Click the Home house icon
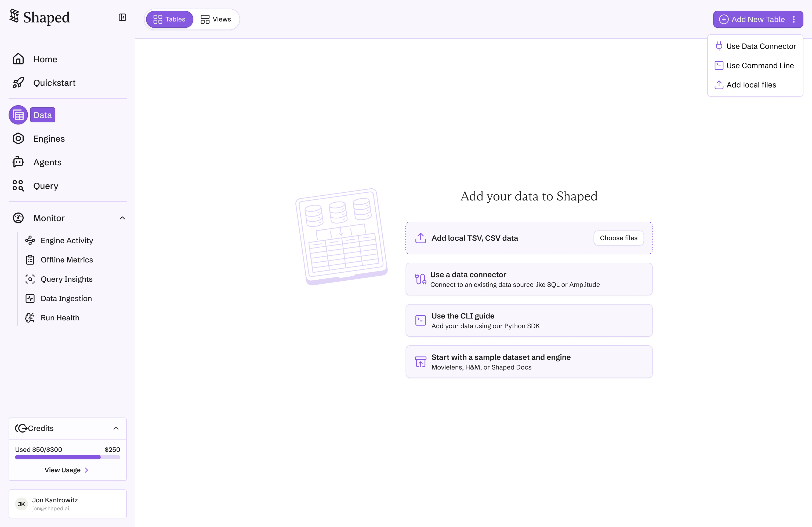Image resolution: width=812 pixels, height=527 pixels. coord(18,59)
